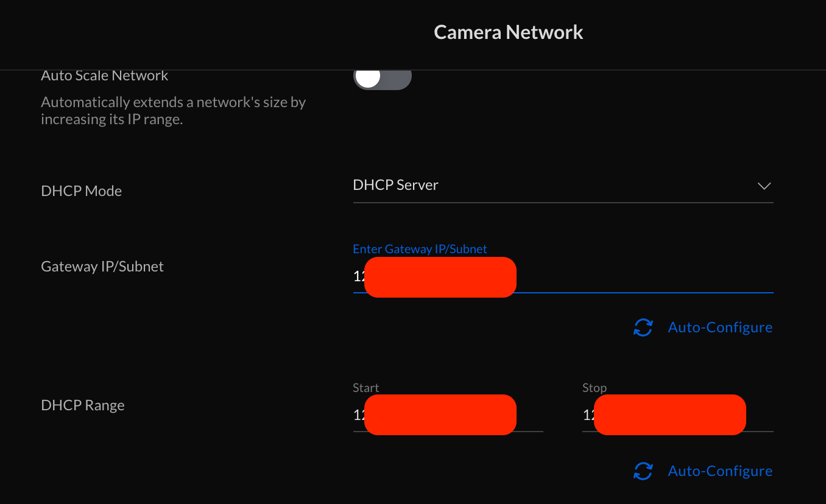The width and height of the screenshot is (826, 504).
Task: Click the Auto Scale Network description text
Action: pos(173,111)
